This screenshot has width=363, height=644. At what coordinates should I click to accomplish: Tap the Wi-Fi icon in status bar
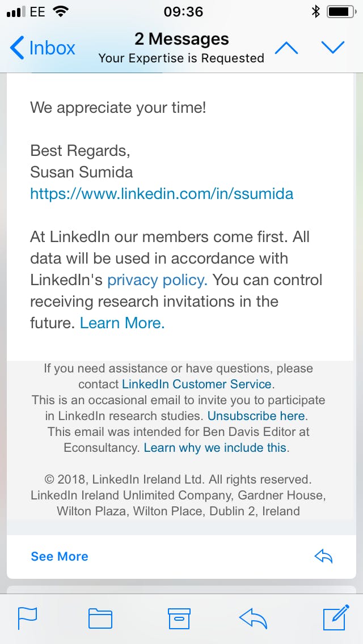tap(58, 11)
